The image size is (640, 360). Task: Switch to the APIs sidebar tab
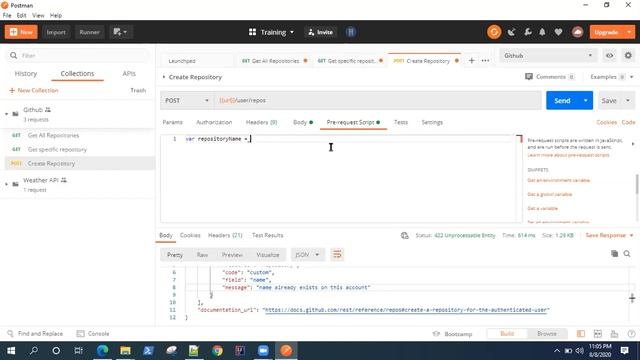click(129, 73)
